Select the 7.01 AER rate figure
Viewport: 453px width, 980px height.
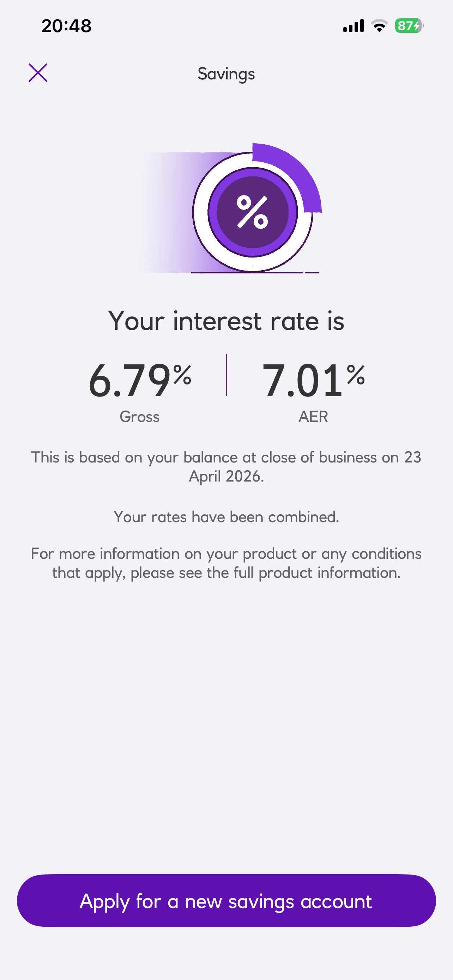tap(302, 380)
